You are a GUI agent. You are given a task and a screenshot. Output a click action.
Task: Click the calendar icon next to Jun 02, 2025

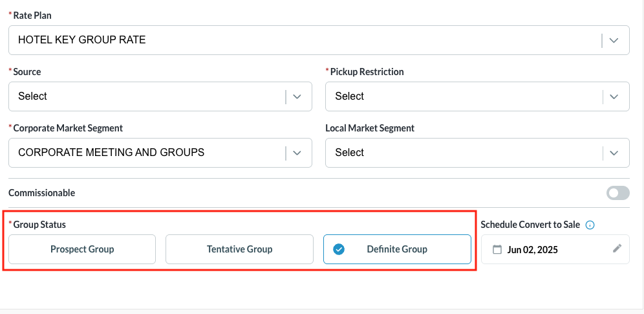click(x=497, y=249)
